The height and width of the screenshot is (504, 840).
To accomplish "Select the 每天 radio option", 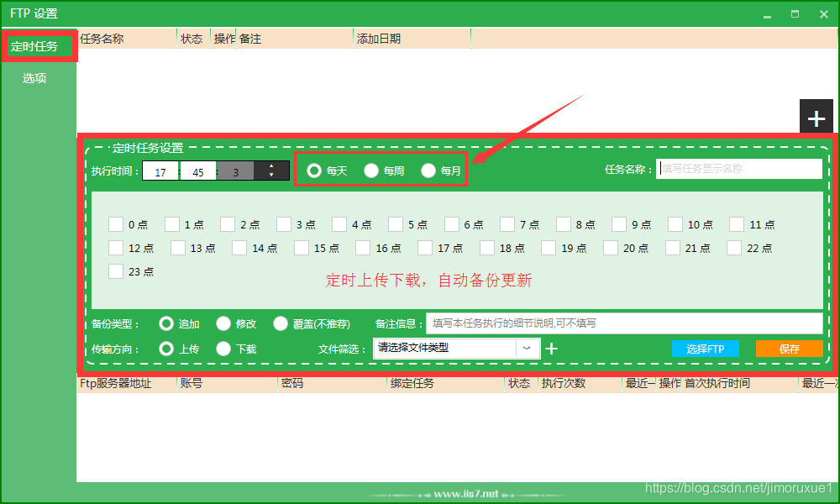I will click(314, 171).
